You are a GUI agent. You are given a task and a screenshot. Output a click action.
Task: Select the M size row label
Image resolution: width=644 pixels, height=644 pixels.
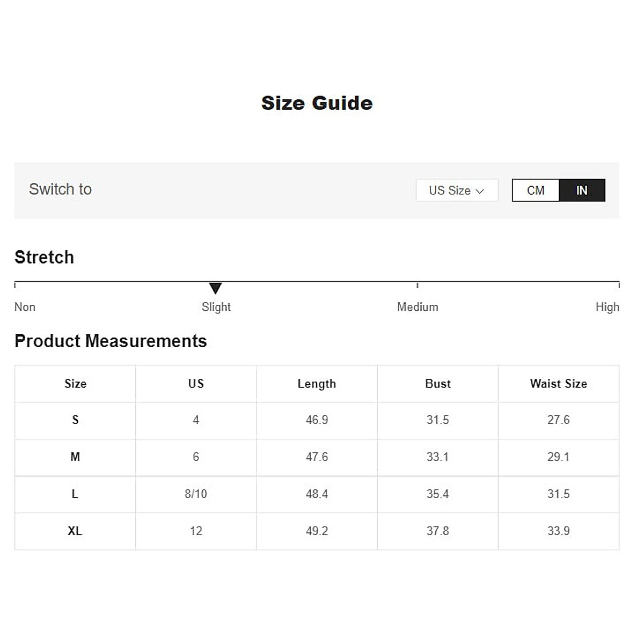(x=75, y=457)
